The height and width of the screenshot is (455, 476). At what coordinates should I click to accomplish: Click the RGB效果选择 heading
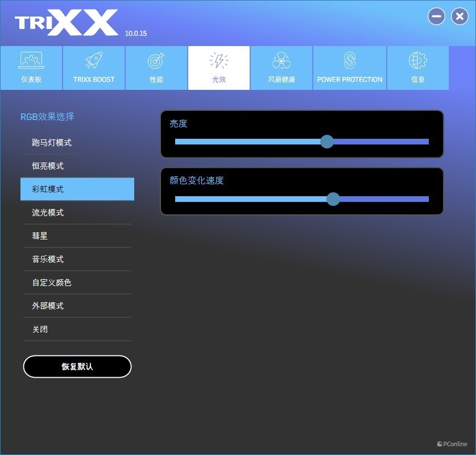[x=47, y=117]
